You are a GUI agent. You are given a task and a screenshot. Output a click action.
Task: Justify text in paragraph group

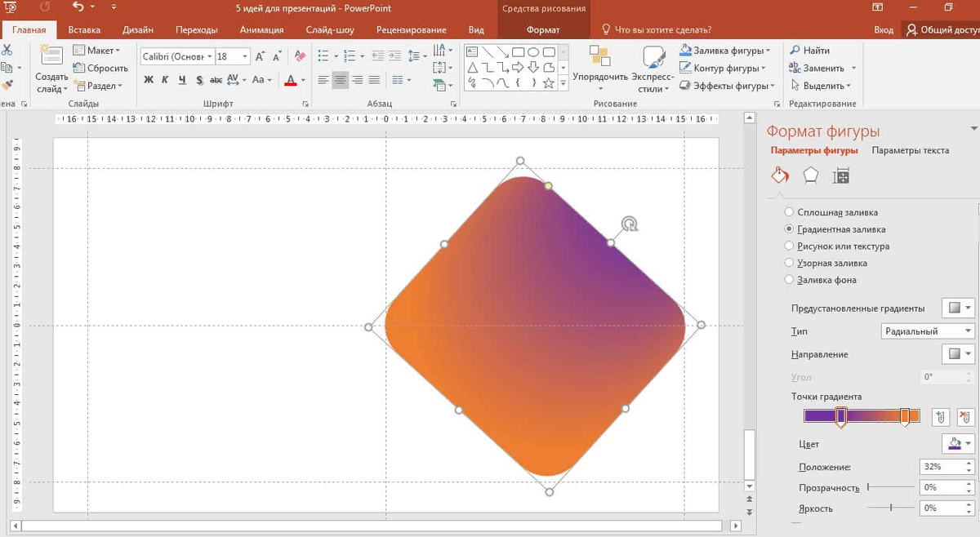374,80
